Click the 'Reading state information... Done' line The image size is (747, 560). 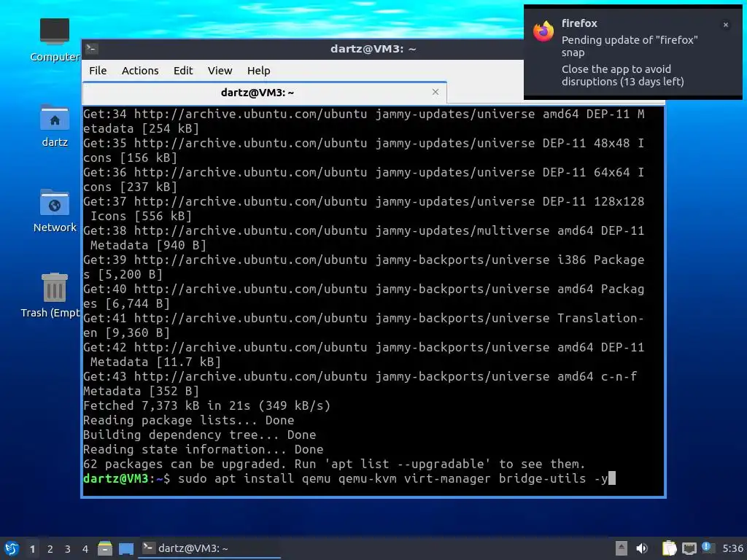coord(204,449)
